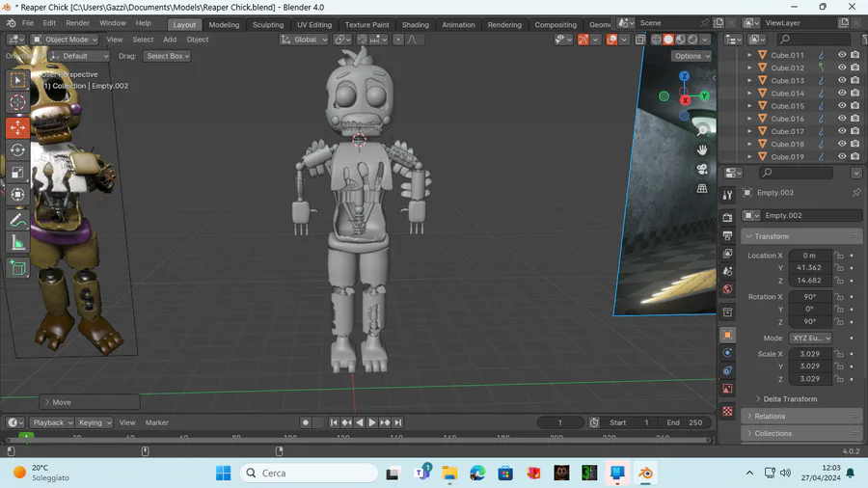Click the Windows search box Cerca

(309, 474)
